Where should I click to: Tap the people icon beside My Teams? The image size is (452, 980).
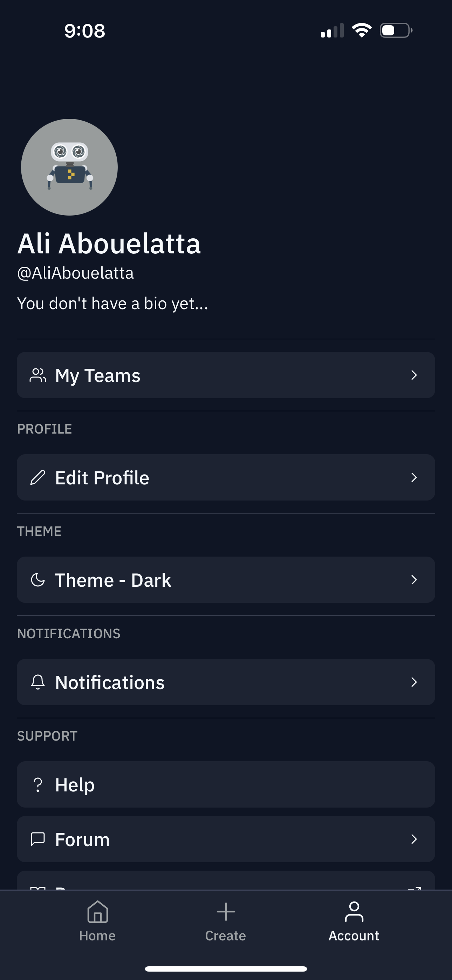pos(38,375)
